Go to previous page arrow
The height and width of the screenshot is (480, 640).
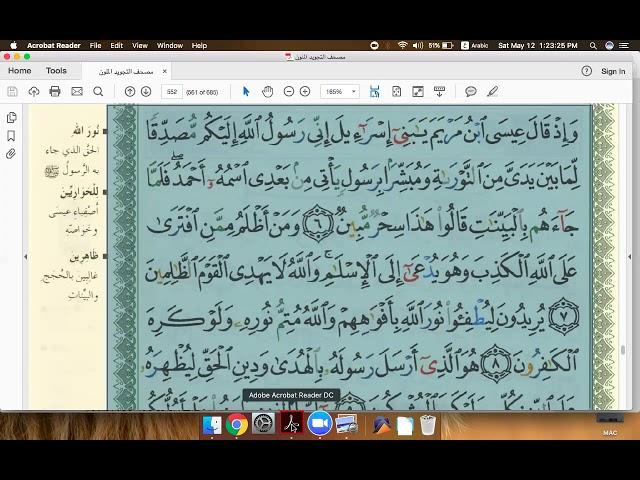(x=130, y=91)
